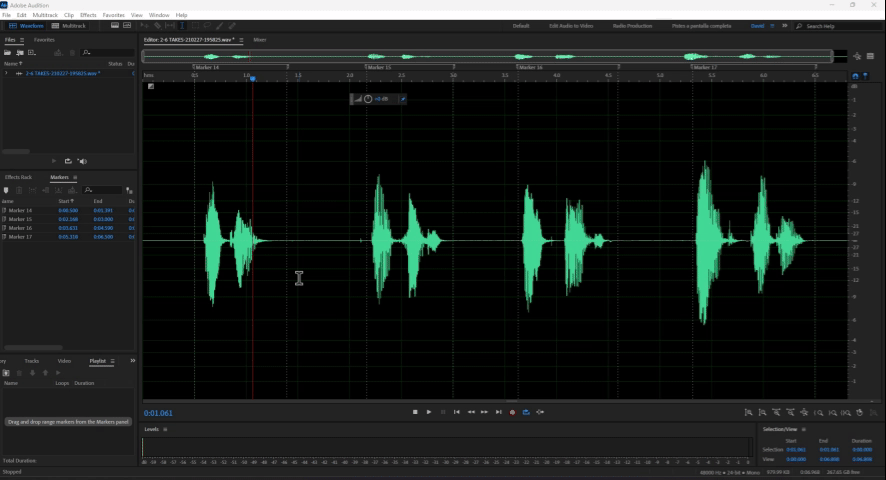Toggle Auto-Play speaker icon in Files panel
This screenshot has width=886, height=480.
(x=82, y=161)
